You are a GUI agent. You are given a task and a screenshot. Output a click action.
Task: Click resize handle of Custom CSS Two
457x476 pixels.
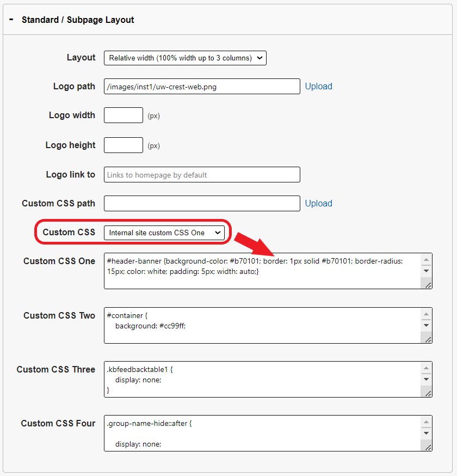click(428, 340)
